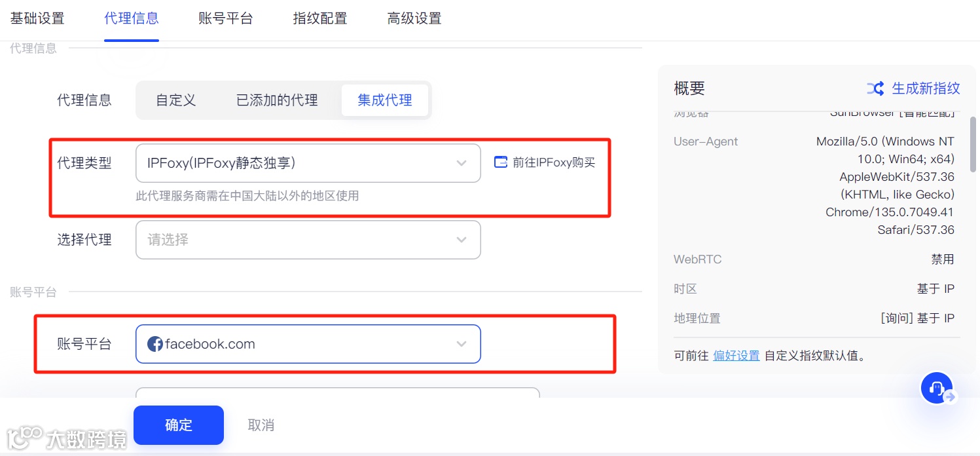Image resolution: width=980 pixels, height=456 pixels.
Task: Open the 选择代理 dropdown
Action: tap(308, 240)
